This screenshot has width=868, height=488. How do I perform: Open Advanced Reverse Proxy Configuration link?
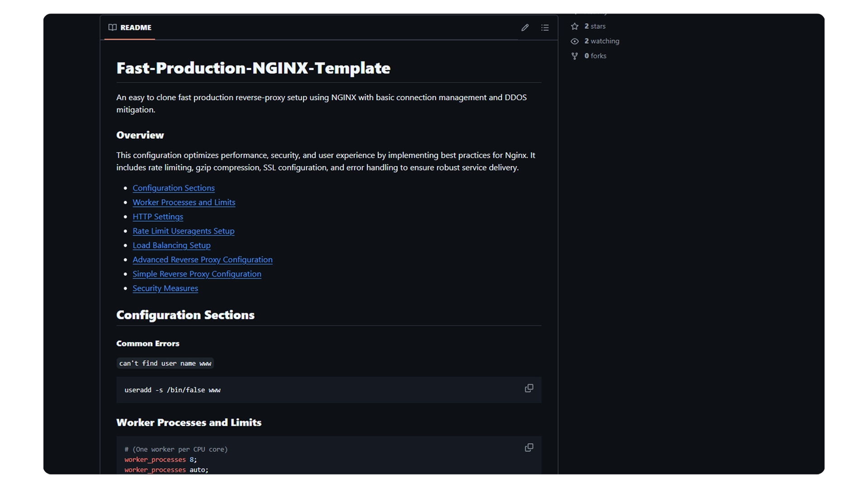click(203, 260)
